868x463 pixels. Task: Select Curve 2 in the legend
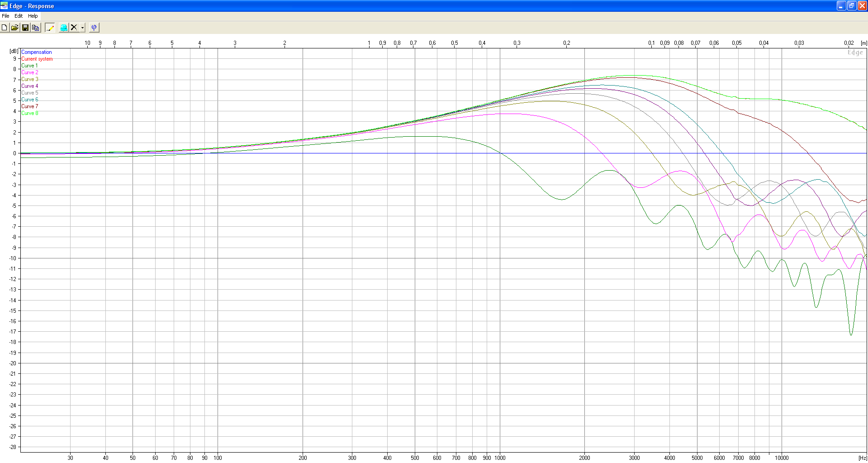pos(30,72)
